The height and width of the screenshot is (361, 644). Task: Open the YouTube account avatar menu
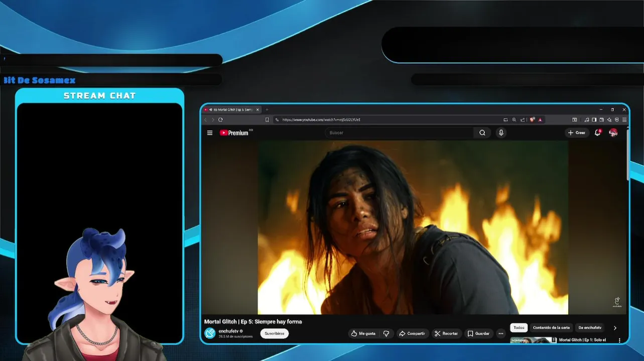click(x=613, y=132)
